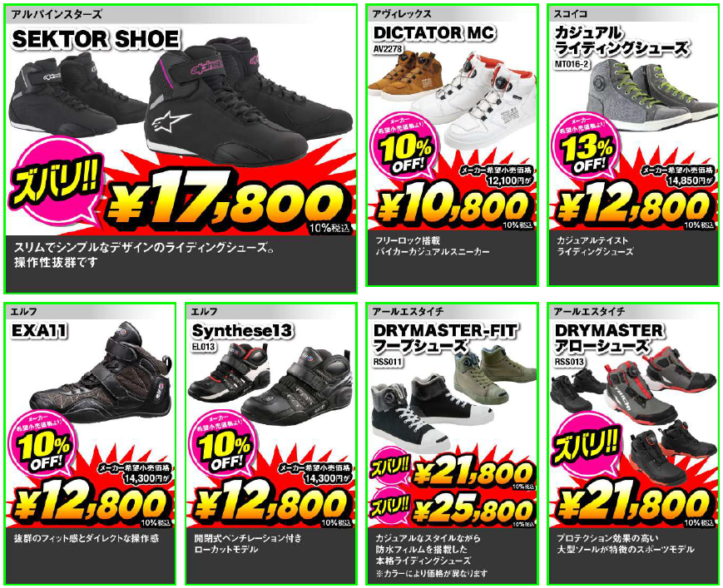Click the ¥25,800 price on DRYMASTER-FIT card

(471, 511)
